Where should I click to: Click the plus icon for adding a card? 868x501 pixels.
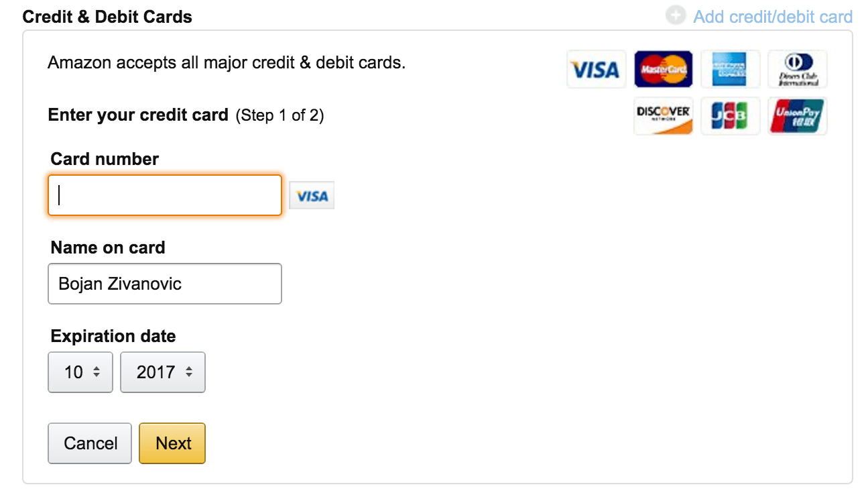[x=676, y=15]
